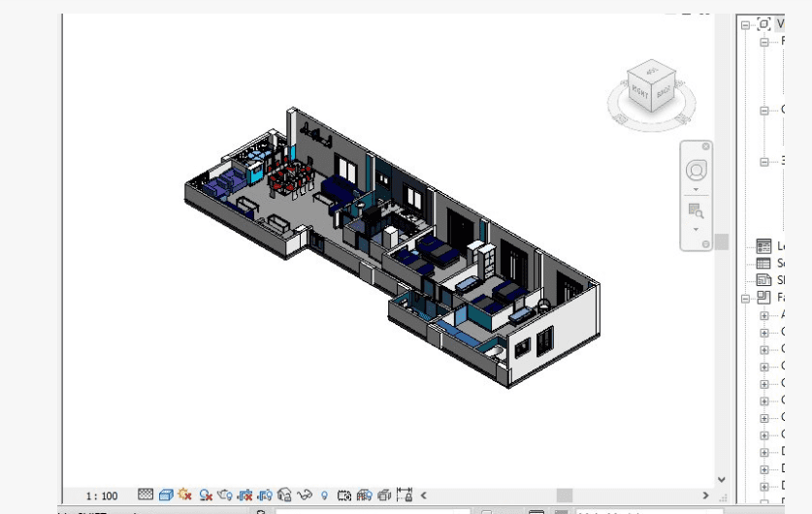Collapse the Views node in Project Browser
The width and height of the screenshot is (812, 514).
(745, 24)
